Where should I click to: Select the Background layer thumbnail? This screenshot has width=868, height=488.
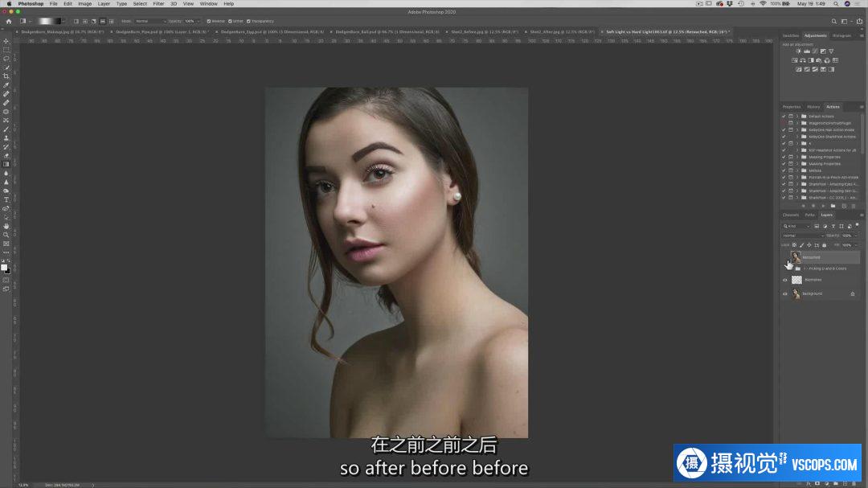(796, 293)
